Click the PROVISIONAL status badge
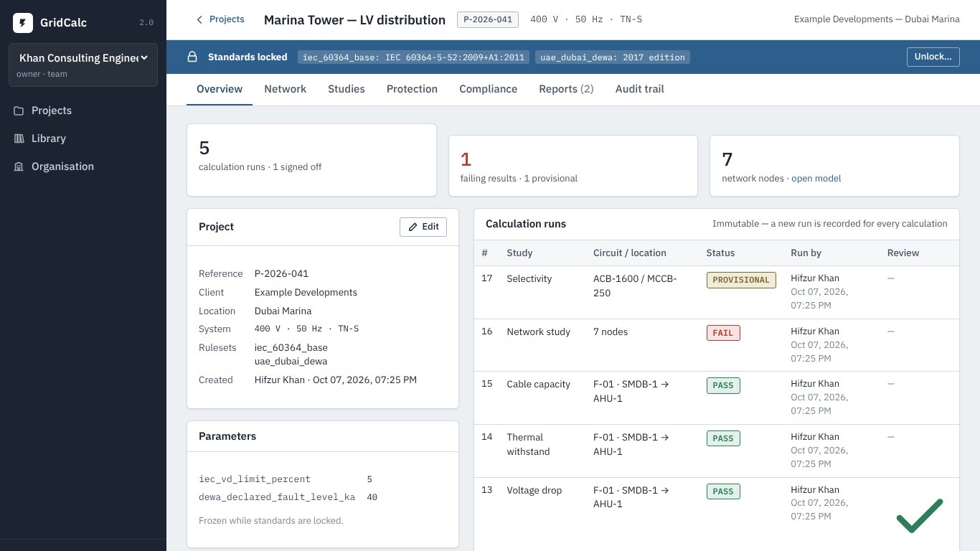 (x=741, y=280)
